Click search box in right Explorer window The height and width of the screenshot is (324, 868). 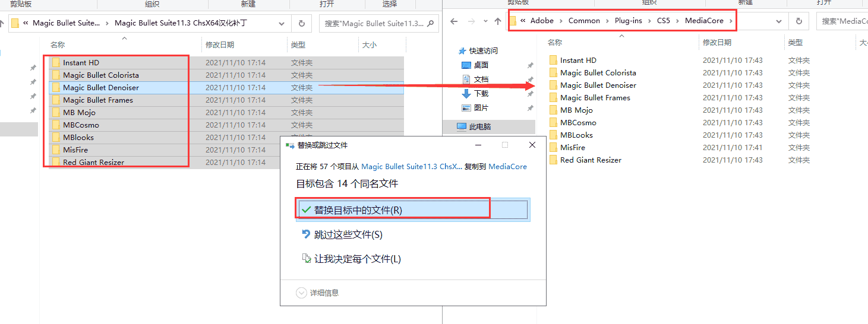pos(842,21)
